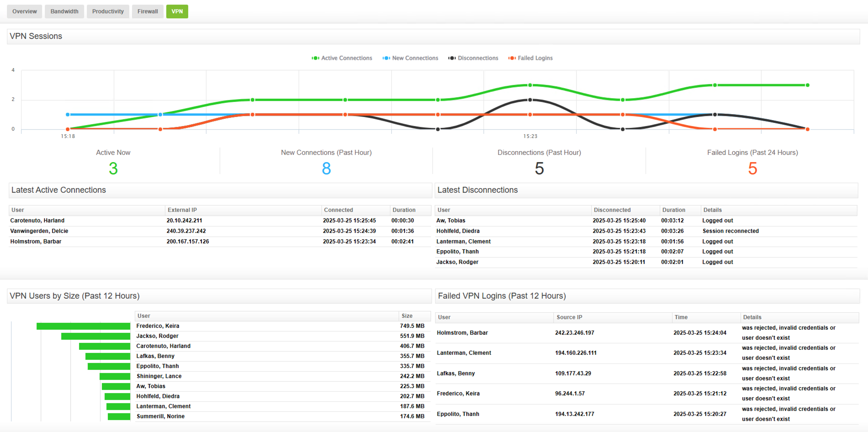Click the orange Failed Logins legend marker

(x=512, y=58)
